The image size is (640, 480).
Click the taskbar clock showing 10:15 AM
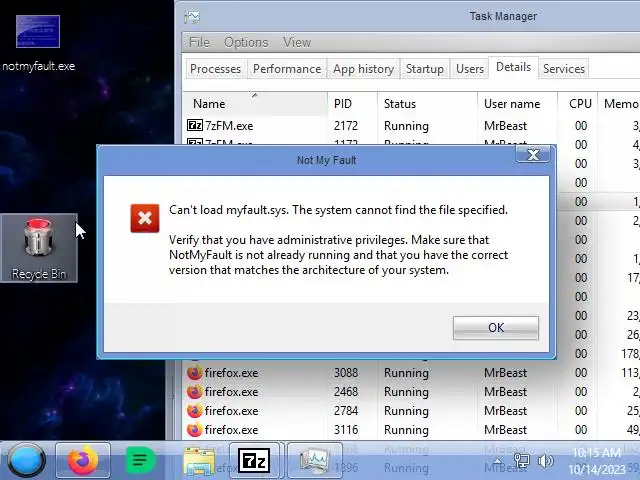tap(597, 461)
